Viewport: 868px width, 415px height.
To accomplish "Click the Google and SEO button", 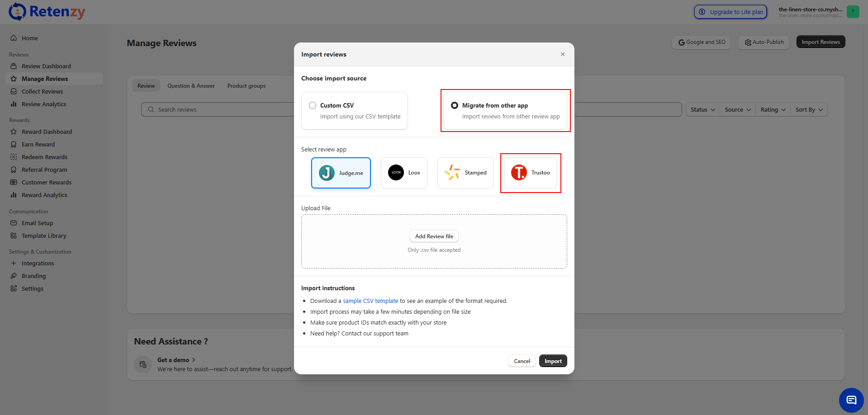I will coord(701,42).
